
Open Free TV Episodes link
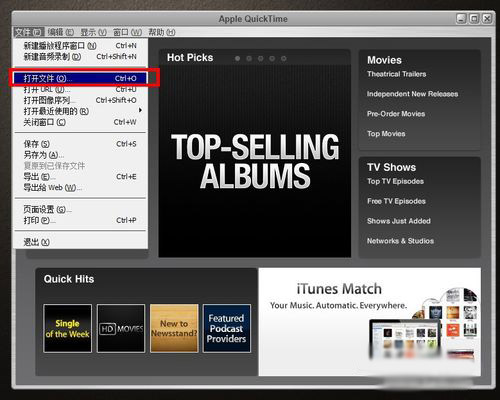click(x=396, y=201)
